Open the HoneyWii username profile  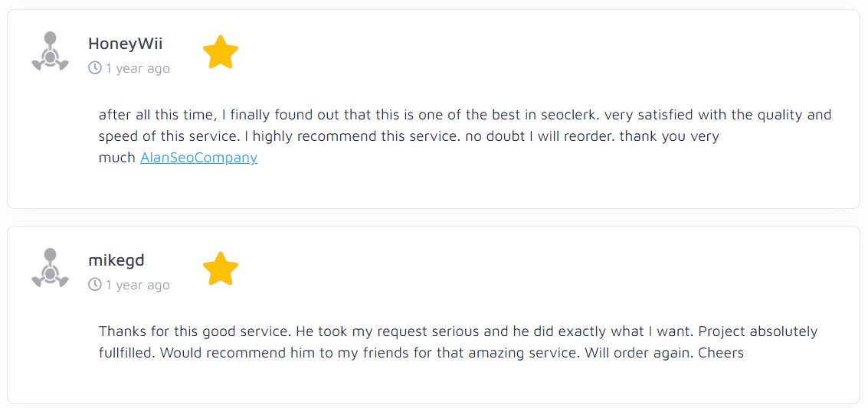126,44
